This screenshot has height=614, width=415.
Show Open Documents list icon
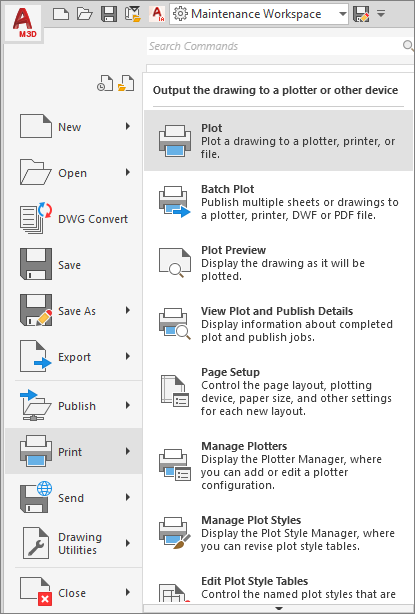tap(126, 83)
